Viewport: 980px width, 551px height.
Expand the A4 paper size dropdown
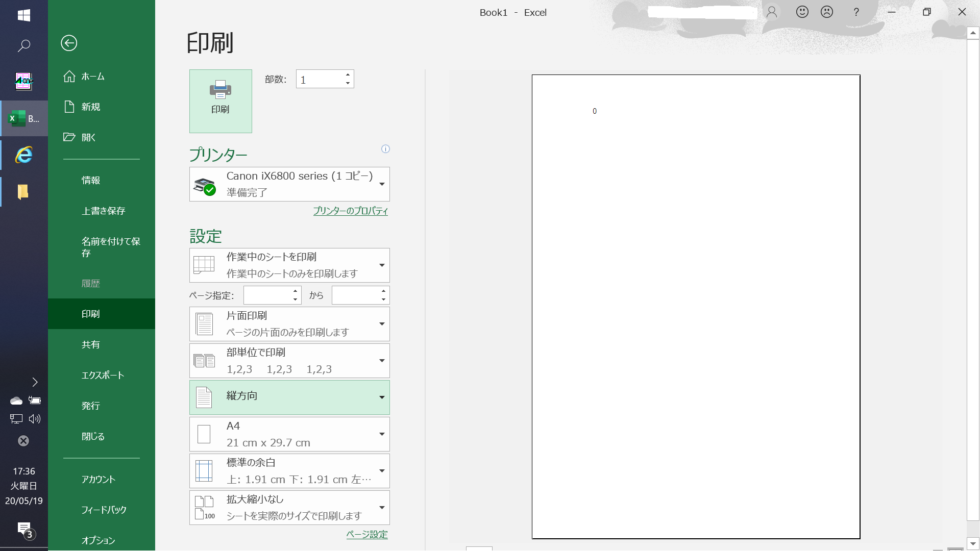tap(381, 434)
